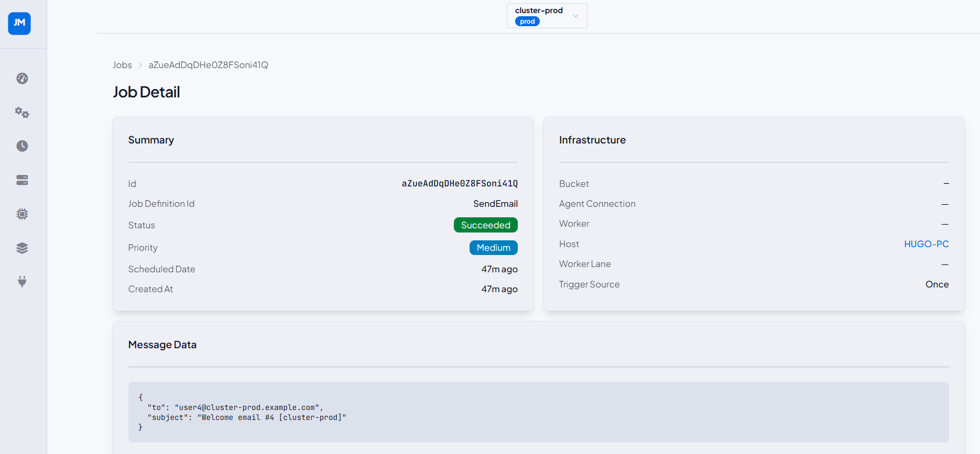
Task: Click the JM application logo
Action: pyautogui.click(x=19, y=24)
